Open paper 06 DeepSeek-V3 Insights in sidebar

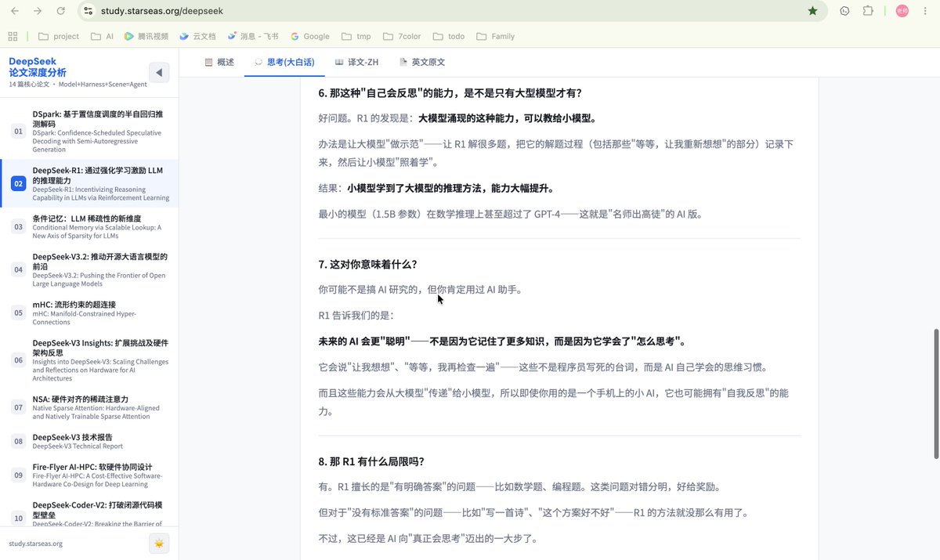point(89,360)
